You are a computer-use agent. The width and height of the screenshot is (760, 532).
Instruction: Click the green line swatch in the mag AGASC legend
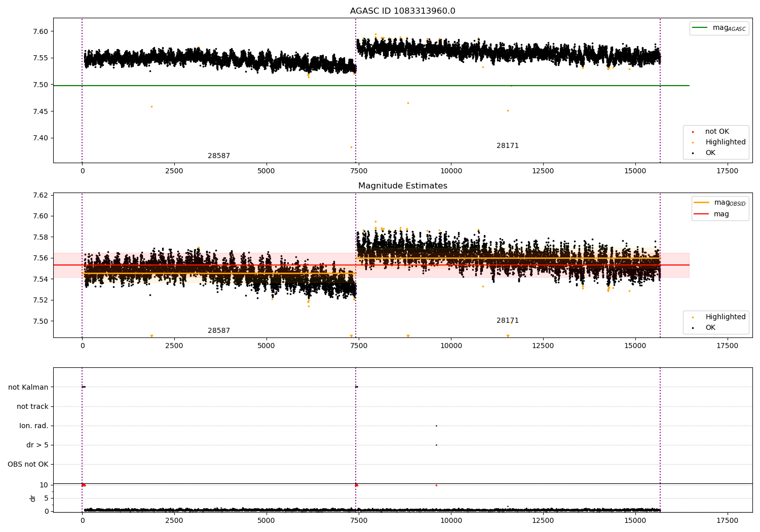(700, 28)
